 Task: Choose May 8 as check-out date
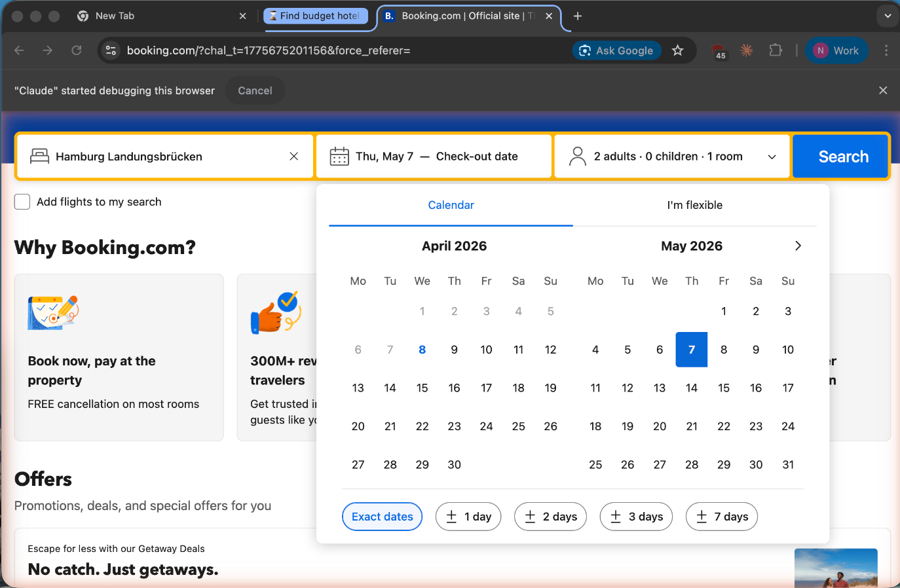[724, 350]
